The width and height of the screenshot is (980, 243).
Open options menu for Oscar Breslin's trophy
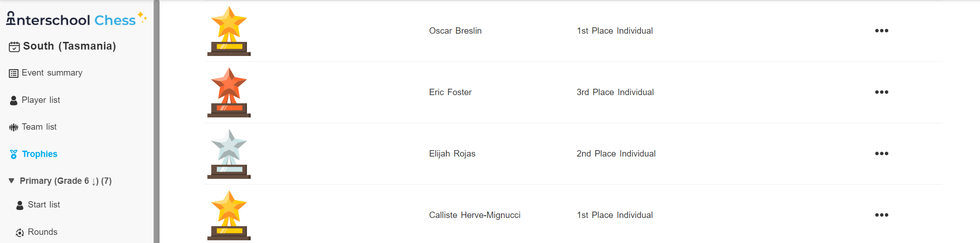[x=882, y=30]
